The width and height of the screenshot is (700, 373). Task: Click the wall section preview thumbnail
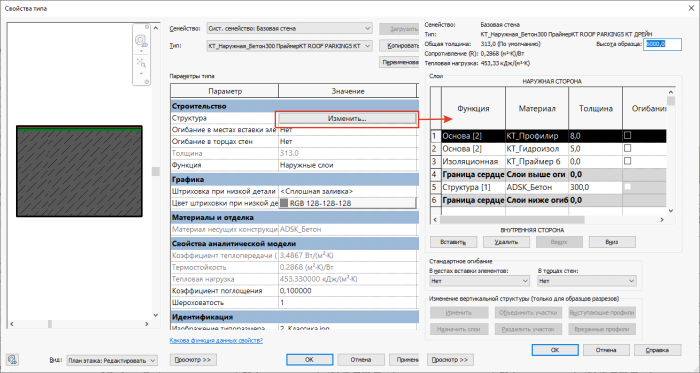tap(79, 171)
